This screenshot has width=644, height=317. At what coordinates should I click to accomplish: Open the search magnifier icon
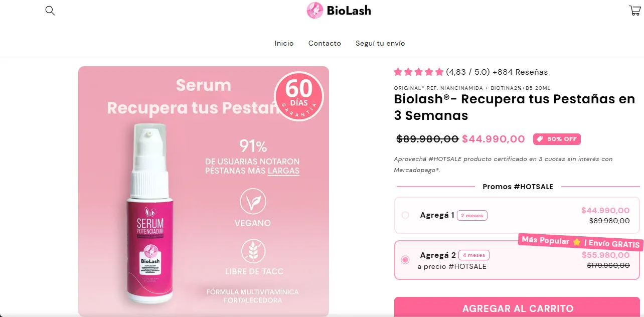[50, 11]
